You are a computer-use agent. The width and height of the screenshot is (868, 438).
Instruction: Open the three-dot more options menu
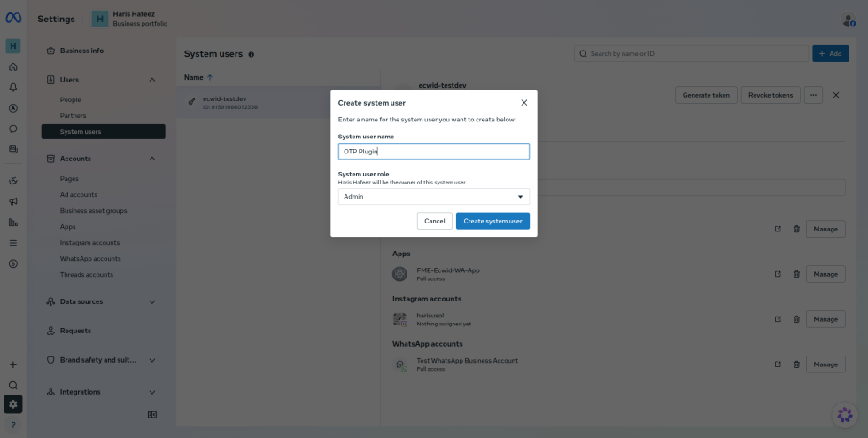813,95
